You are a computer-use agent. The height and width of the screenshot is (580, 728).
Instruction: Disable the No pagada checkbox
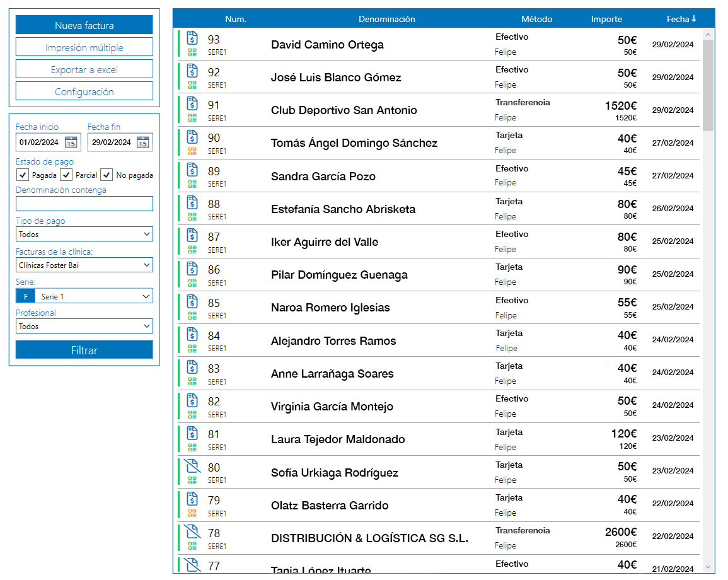coord(107,175)
